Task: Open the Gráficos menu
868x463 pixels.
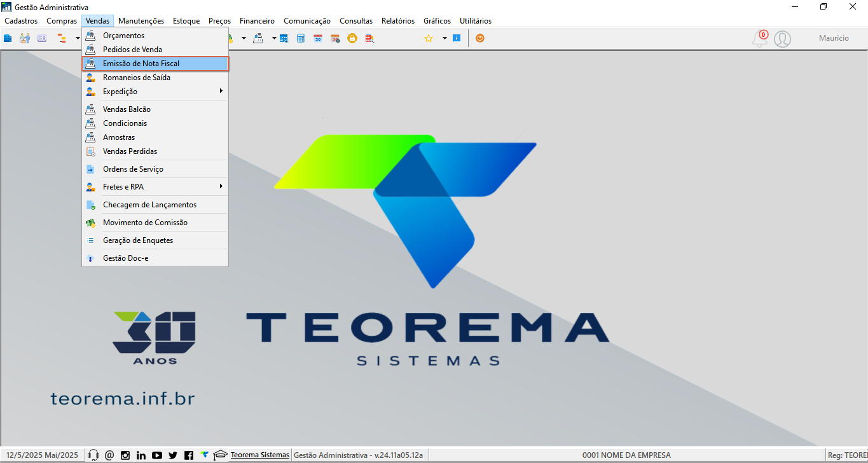Action: coord(437,21)
